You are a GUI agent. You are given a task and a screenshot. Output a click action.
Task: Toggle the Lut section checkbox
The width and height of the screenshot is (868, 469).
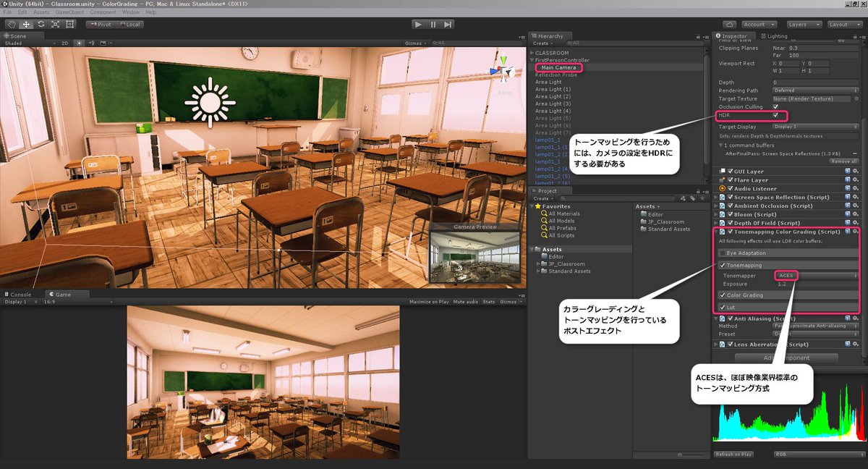tap(723, 307)
